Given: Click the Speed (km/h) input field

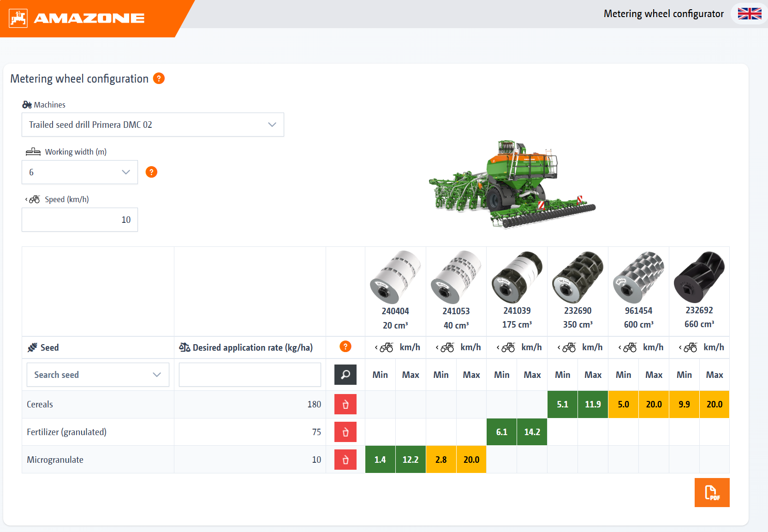Looking at the screenshot, I should coord(80,220).
